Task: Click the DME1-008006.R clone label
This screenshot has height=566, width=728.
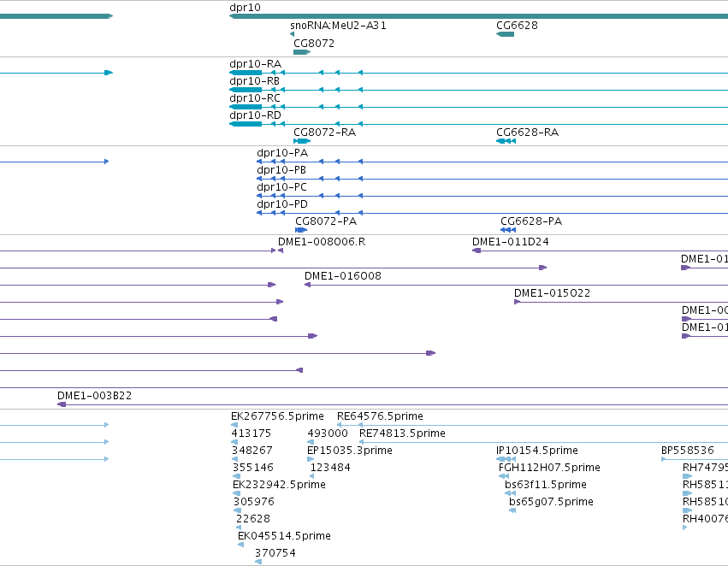Action: click(x=322, y=242)
